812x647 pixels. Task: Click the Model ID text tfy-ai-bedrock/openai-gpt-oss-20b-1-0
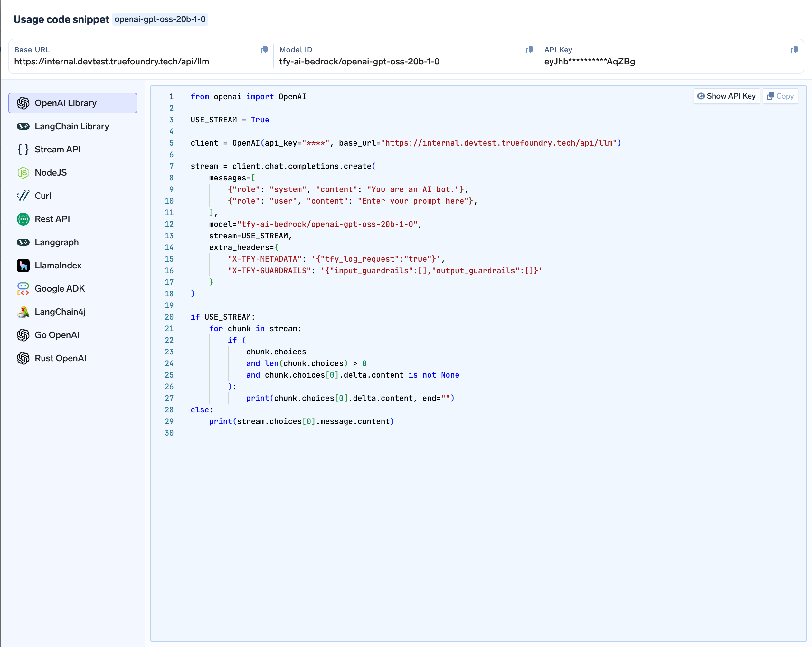point(359,62)
